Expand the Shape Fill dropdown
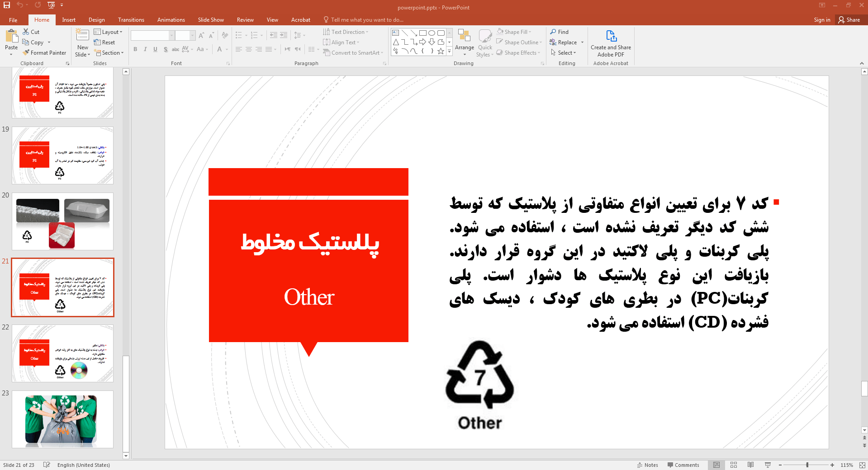This screenshot has width=868, height=470. coord(530,31)
